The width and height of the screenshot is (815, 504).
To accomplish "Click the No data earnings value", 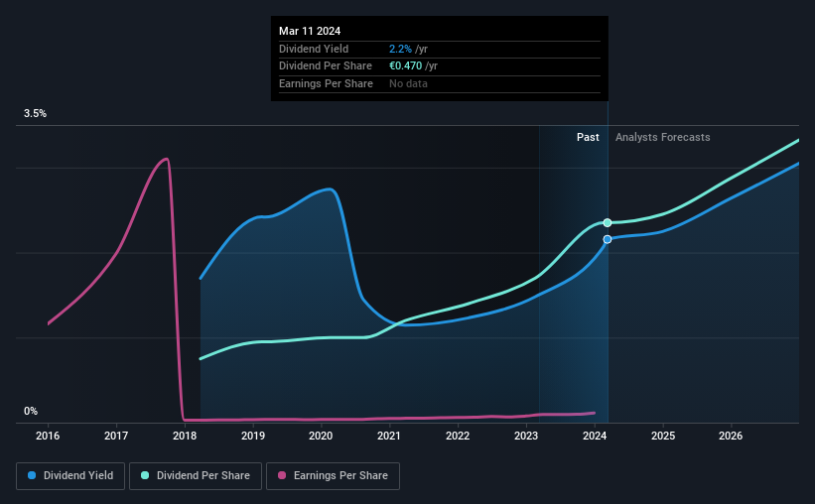I will pyautogui.click(x=409, y=83).
